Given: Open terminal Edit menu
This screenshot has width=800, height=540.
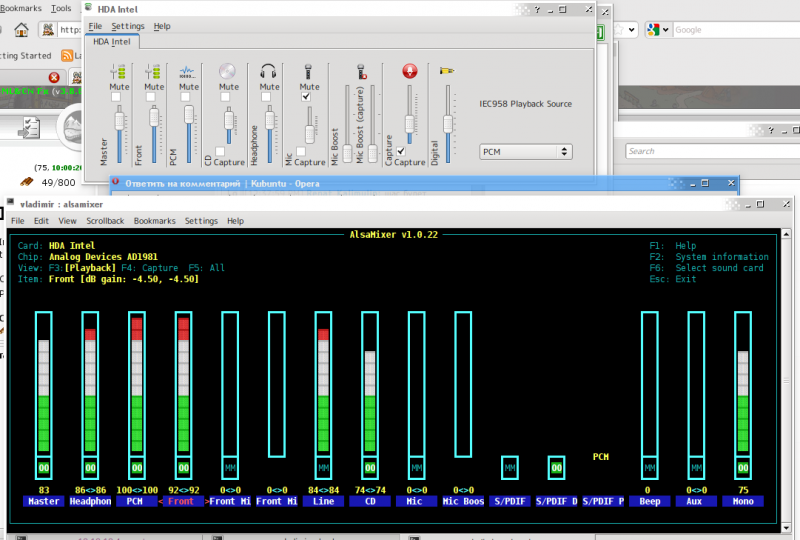Looking at the screenshot, I should click(x=41, y=220).
